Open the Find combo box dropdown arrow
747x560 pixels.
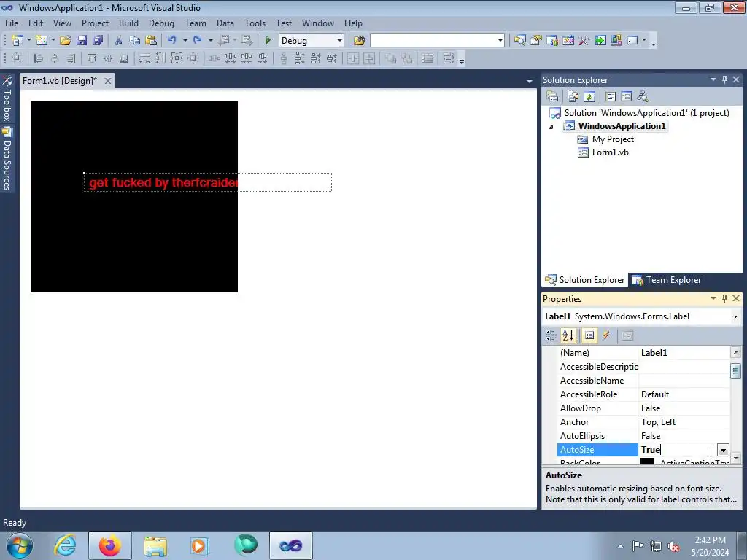pos(500,41)
